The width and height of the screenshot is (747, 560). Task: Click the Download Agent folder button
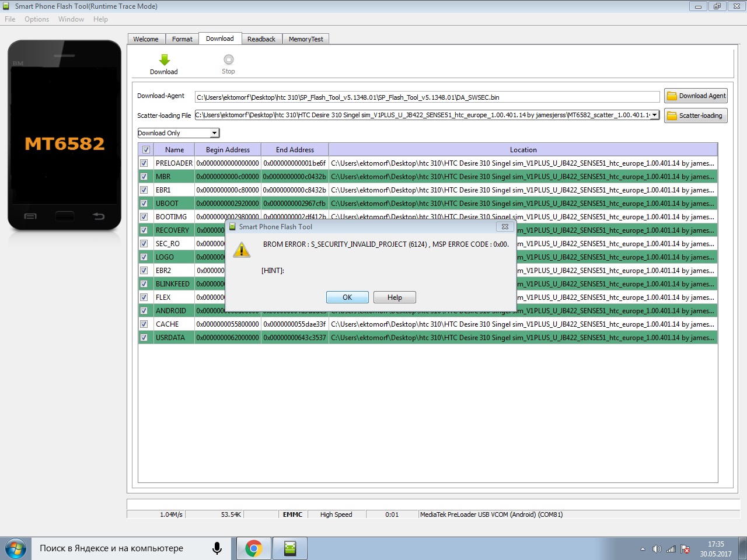(x=696, y=96)
